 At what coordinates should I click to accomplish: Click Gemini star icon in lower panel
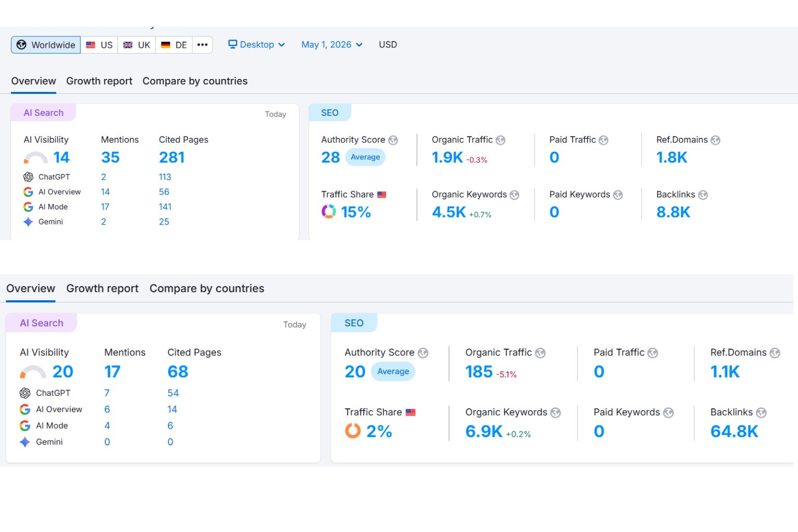(25, 442)
